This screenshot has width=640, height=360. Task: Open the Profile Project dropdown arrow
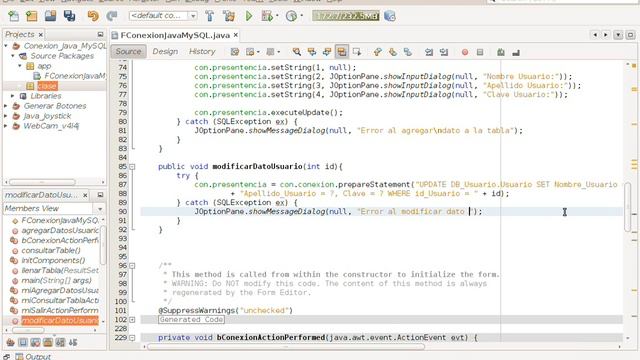(302, 16)
